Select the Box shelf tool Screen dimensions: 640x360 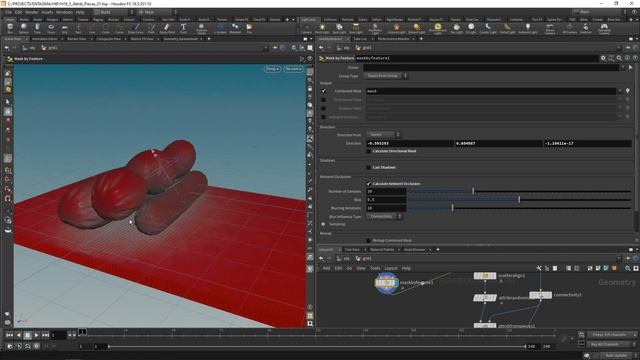[x=10, y=29]
